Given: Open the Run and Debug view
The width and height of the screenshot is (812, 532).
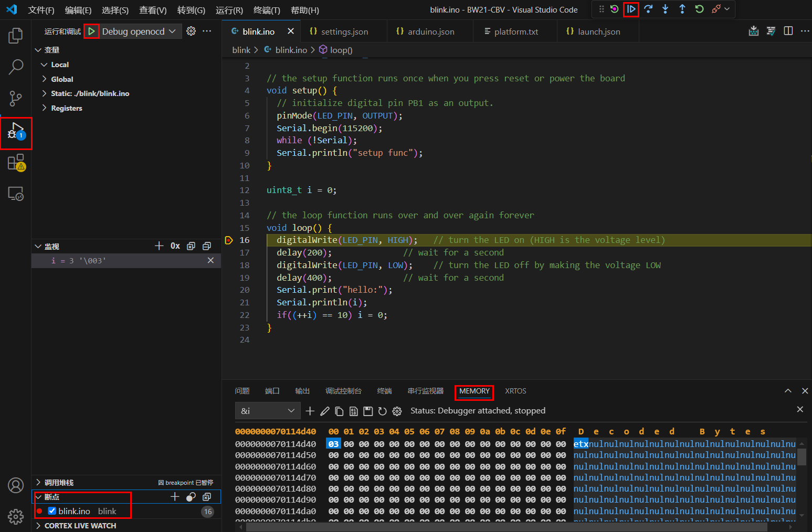Looking at the screenshot, I should [16, 132].
